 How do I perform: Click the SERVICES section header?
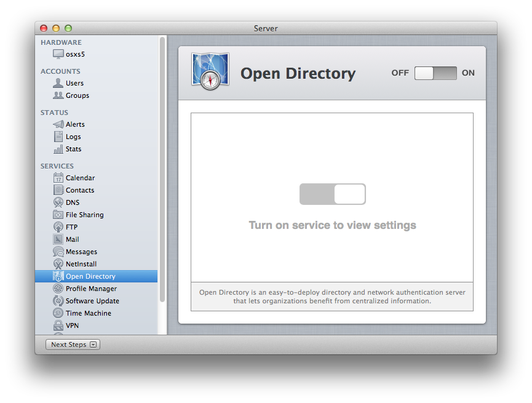click(57, 166)
